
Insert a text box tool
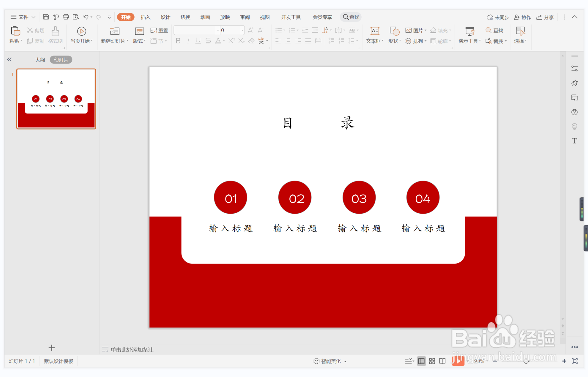(x=374, y=31)
